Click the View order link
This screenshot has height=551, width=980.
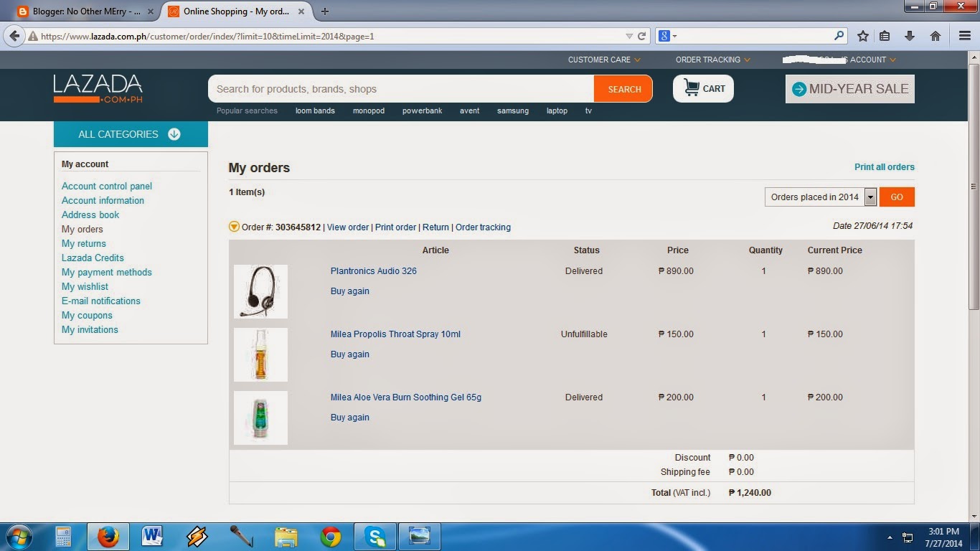pos(348,227)
